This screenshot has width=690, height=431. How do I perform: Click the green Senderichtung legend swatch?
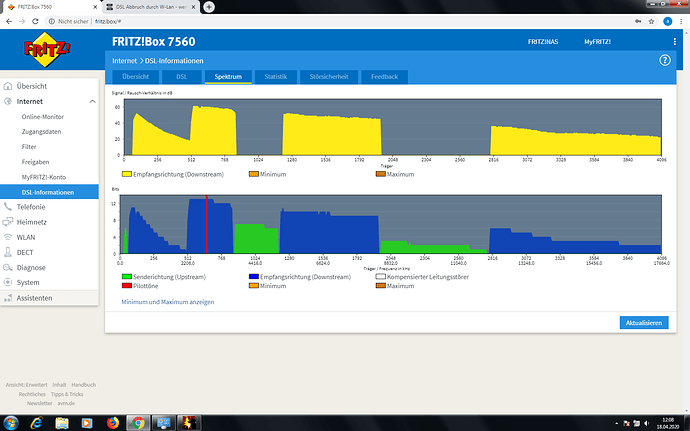coord(127,277)
